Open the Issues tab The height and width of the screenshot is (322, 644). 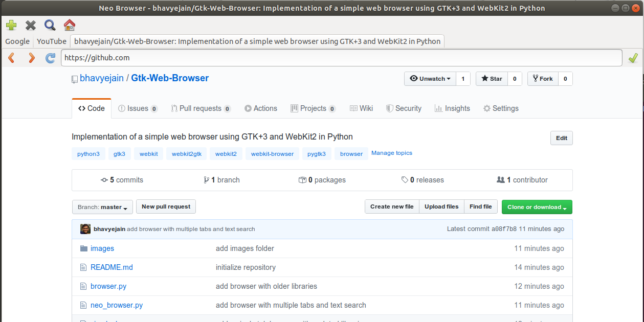click(138, 108)
